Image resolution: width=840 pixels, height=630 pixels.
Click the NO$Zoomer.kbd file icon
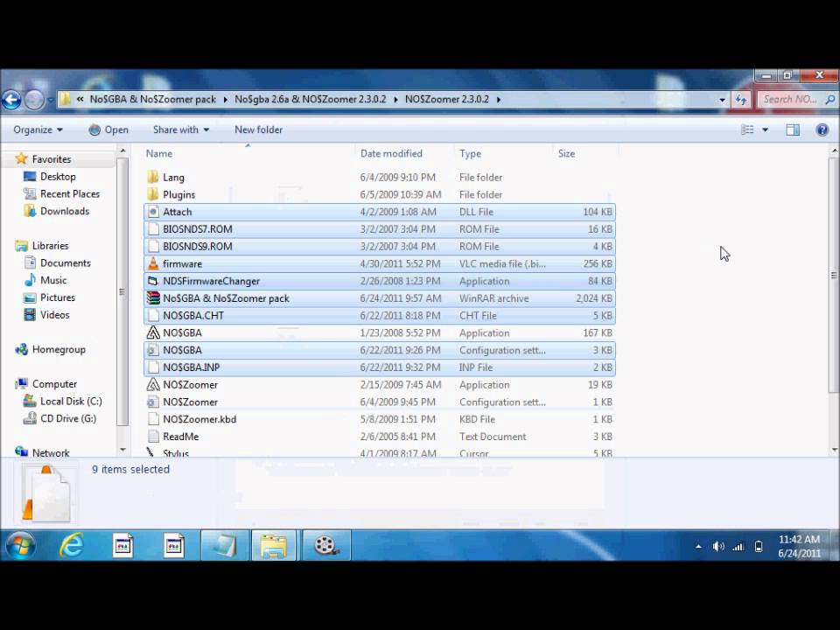(153, 419)
